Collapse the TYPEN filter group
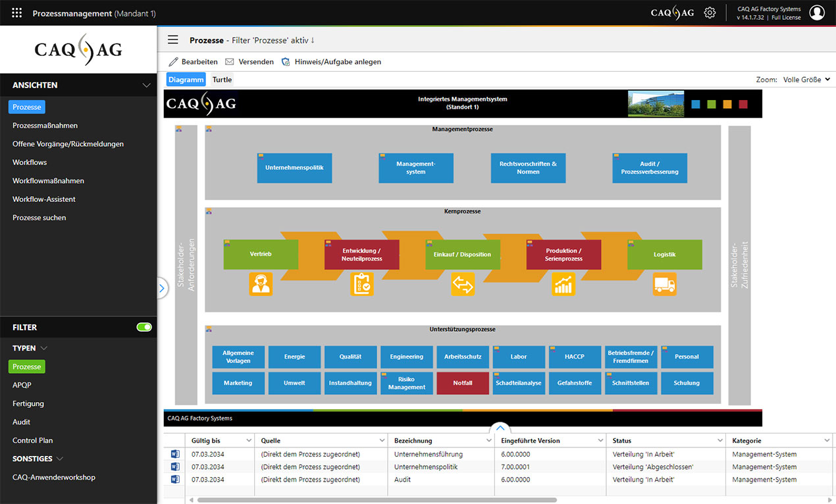Image resolution: width=836 pixels, height=504 pixels. coord(44,348)
